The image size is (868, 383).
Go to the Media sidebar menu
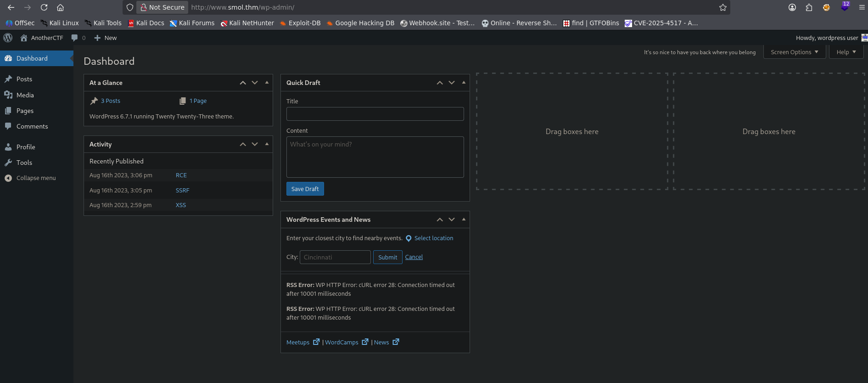pyautogui.click(x=25, y=95)
